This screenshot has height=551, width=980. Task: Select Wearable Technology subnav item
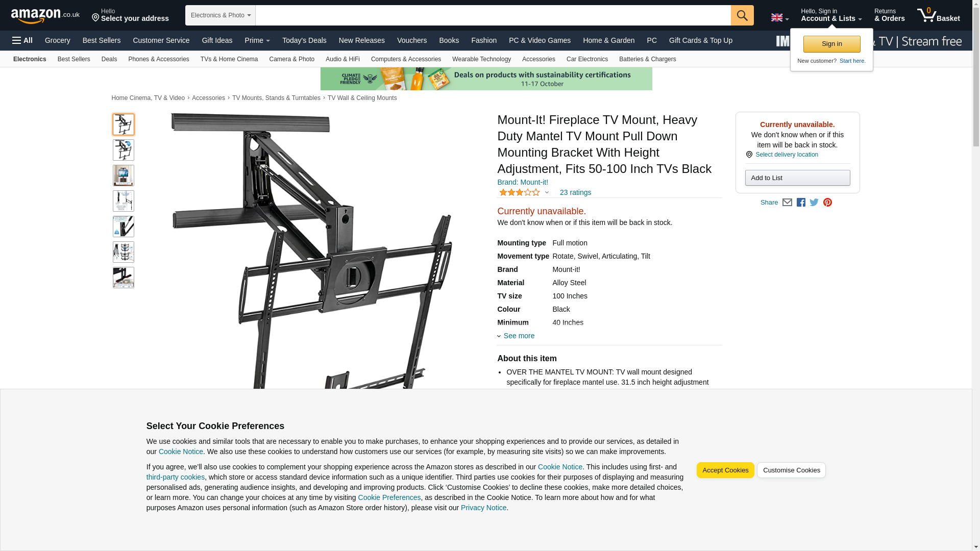coord(481,59)
